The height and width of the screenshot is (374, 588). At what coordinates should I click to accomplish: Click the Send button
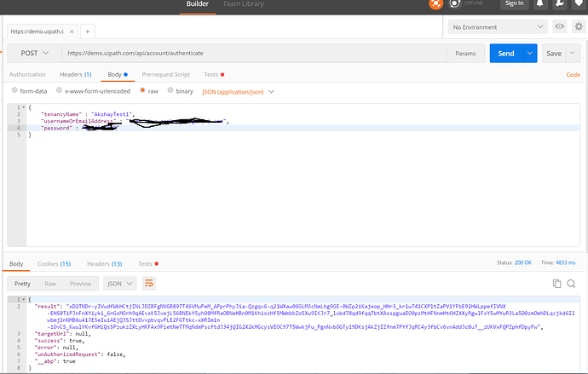pyautogui.click(x=506, y=53)
